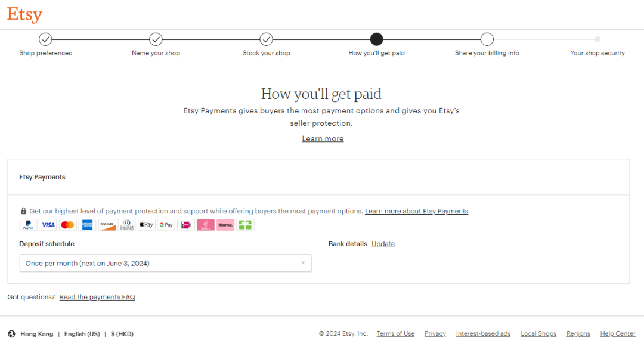This screenshot has height=353, width=644.
Task: Click the PayPal payment icon
Action: (29, 225)
